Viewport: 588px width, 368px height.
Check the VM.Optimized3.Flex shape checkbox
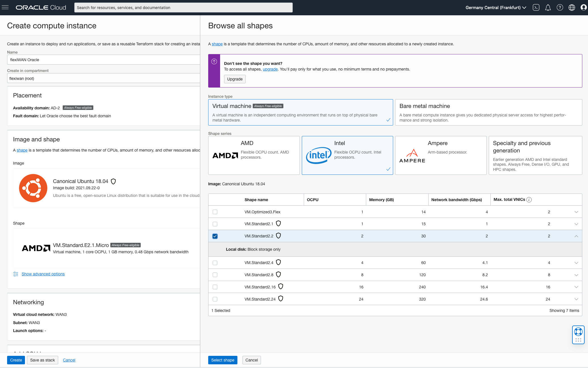(x=215, y=212)
